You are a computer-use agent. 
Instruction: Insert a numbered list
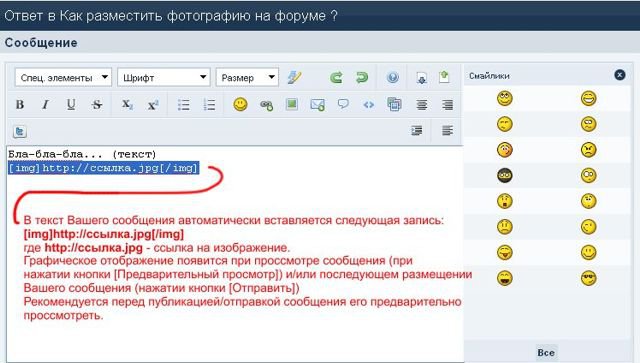click(209, 105)
